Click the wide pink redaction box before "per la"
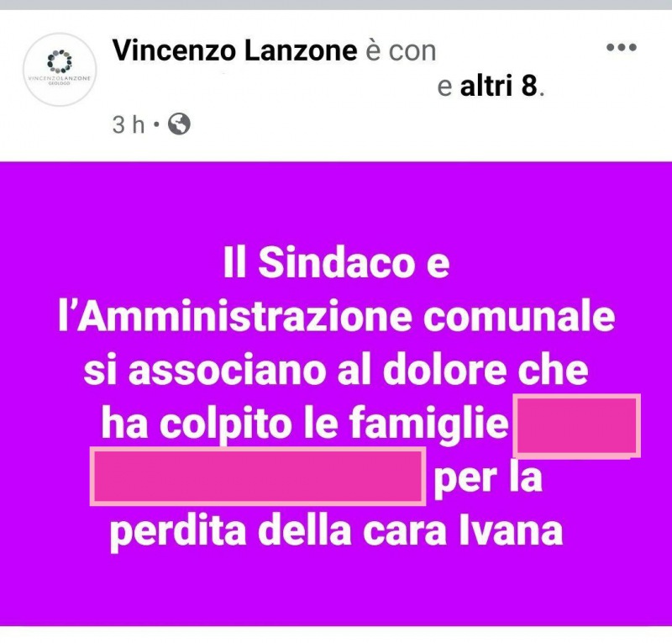Viewport: 672px width, 643px height. tap(258, 476)
